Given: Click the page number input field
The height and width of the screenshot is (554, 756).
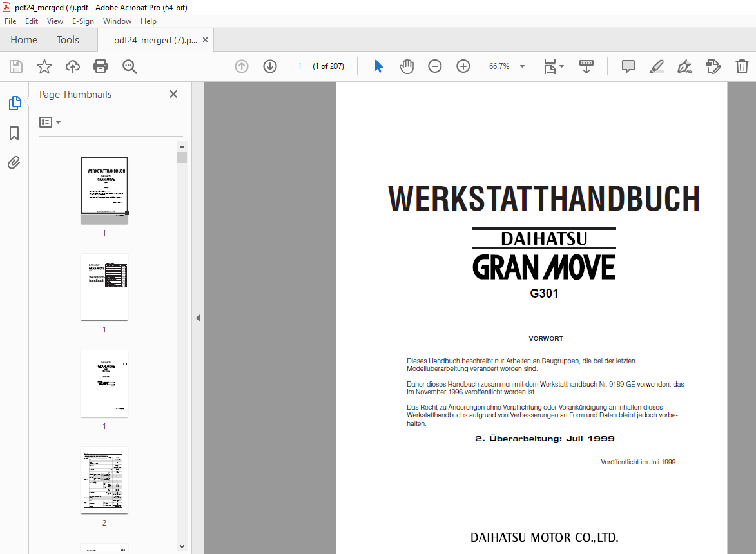Looking at the screenshot, I should (x=300, y=66).
